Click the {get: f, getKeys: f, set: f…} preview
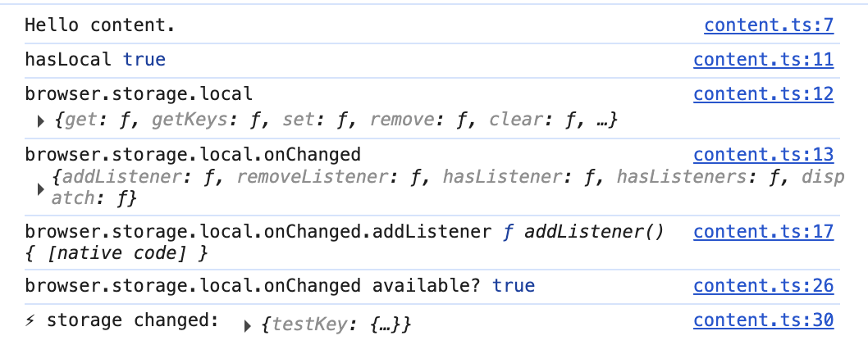This screenshot has width=868, height=354. tap(334, 120)
